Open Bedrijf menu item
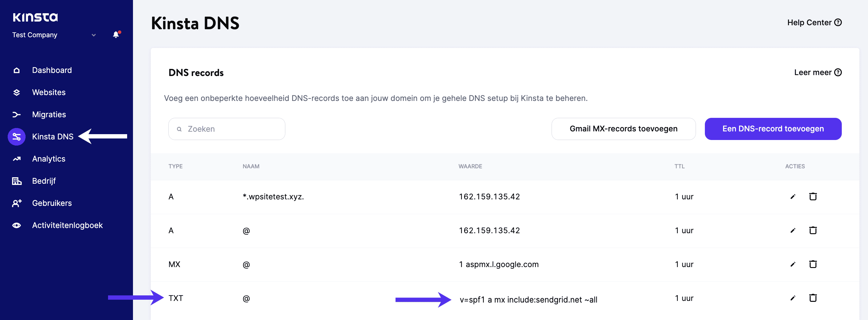Viewport: 868px width, 320px height. pyautogui.click(x=44, y=181)
